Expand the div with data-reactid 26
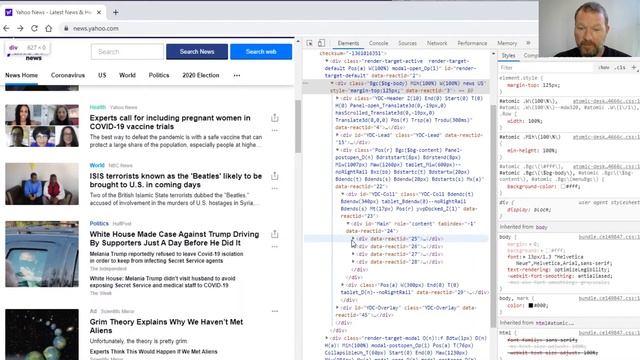Screen dimensions: 640x360 coord(353,247)
